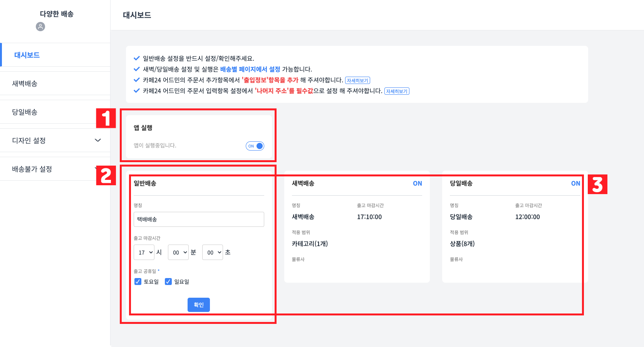The height and width of the screenshot is (347, 644).
Task: Click ON status in 당일배송 card
Action: [x=575, y=183]
